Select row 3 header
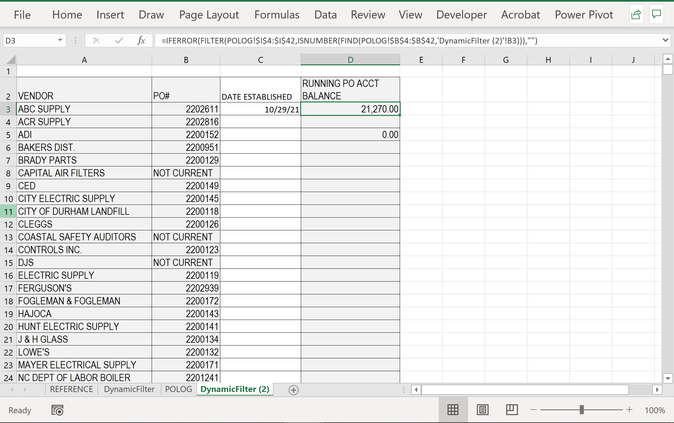The width and height of the screenshot is (674, 423). click(8, 109)
